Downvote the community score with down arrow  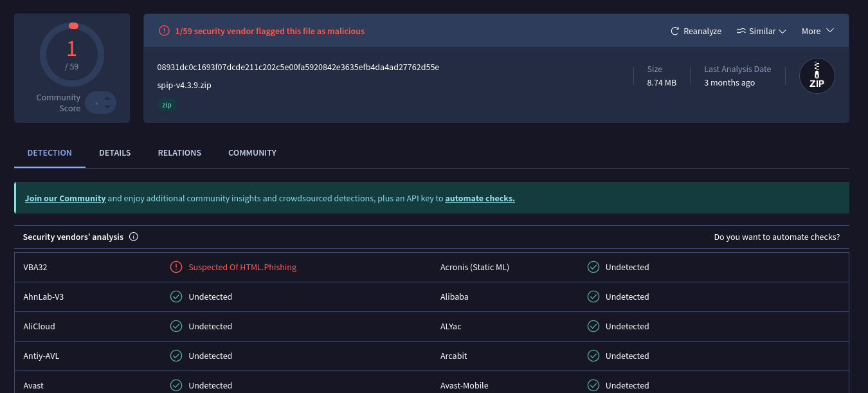(107, 107)
